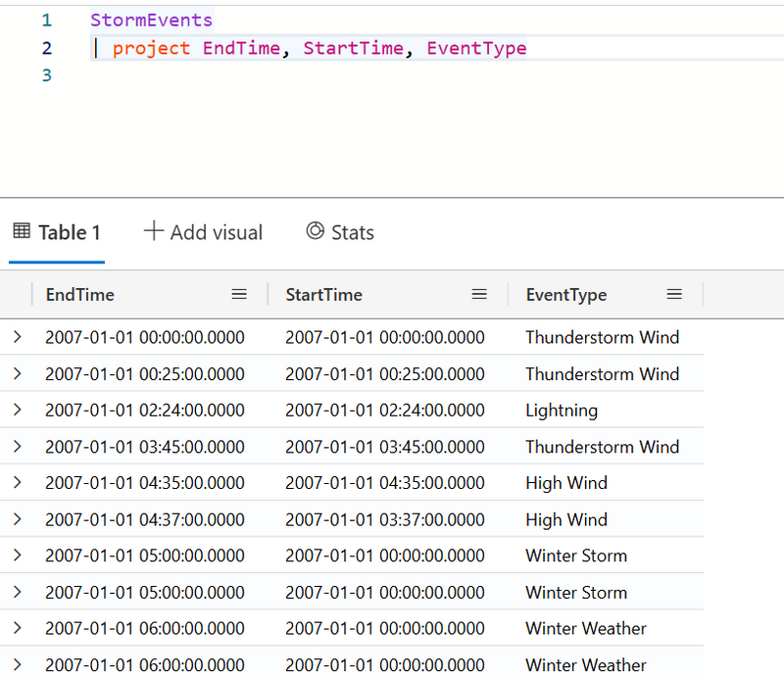Image resolution: width=784 pixels, height=679 pixels.
Task: Expand the Lightning row
Action: pyautogui.click(x=18, y=410)
